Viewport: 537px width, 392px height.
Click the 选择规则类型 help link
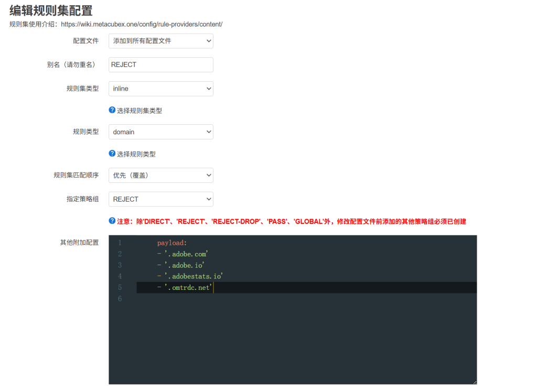click(x=136, y=154)
